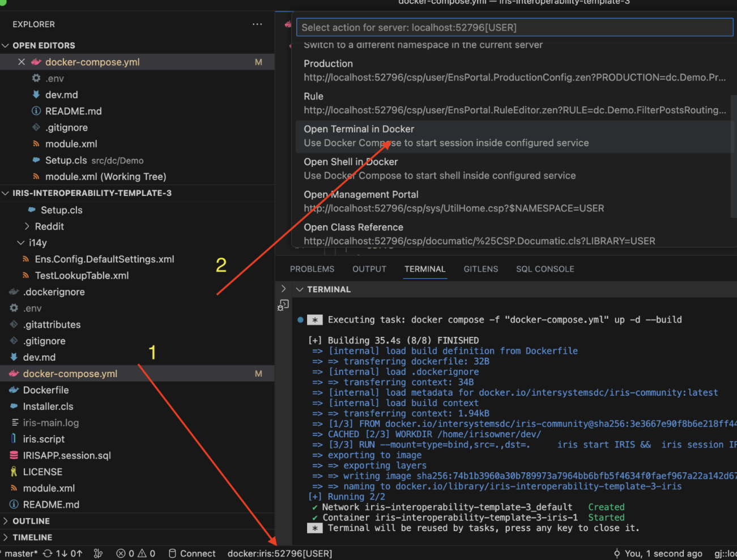
Task: Click the Explorer more actions ellipsis icon
Action: point(257,24)
